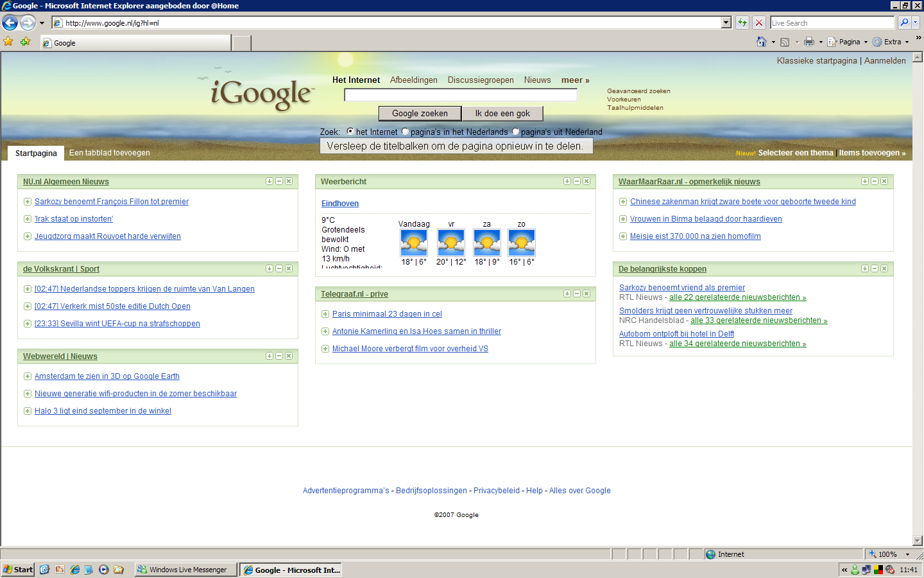Screen dimensions: 924x578
Task: Stop loading with the red X icon
Action: pyautogui.click(x=759, y=22)
